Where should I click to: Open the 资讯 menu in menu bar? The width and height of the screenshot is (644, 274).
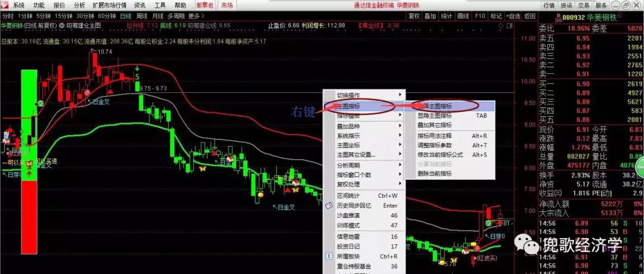[x=140, y=5]
